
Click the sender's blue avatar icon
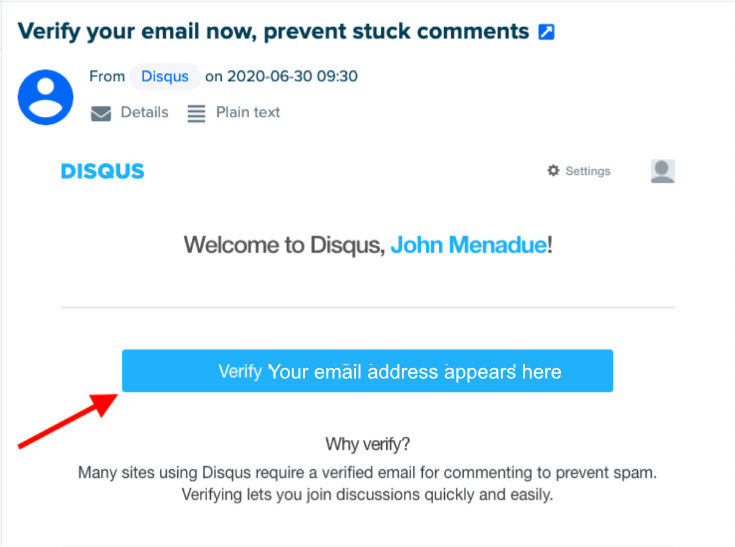coord(46,97)
